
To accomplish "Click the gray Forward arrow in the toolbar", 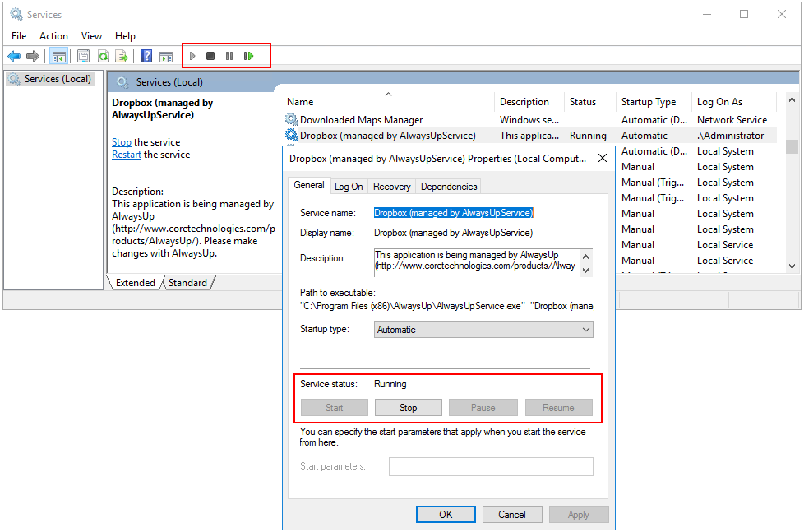I will tap(33, 56).
